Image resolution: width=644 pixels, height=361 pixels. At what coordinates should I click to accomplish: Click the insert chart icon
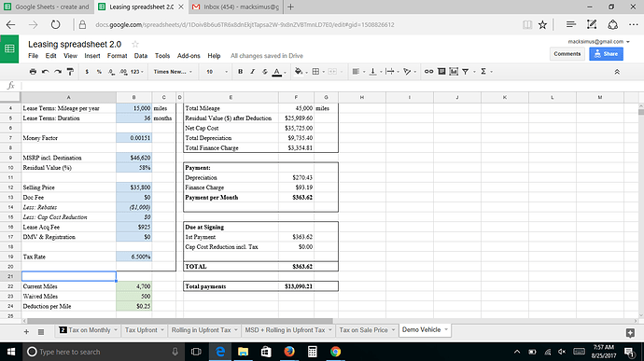tap(454, 72)
